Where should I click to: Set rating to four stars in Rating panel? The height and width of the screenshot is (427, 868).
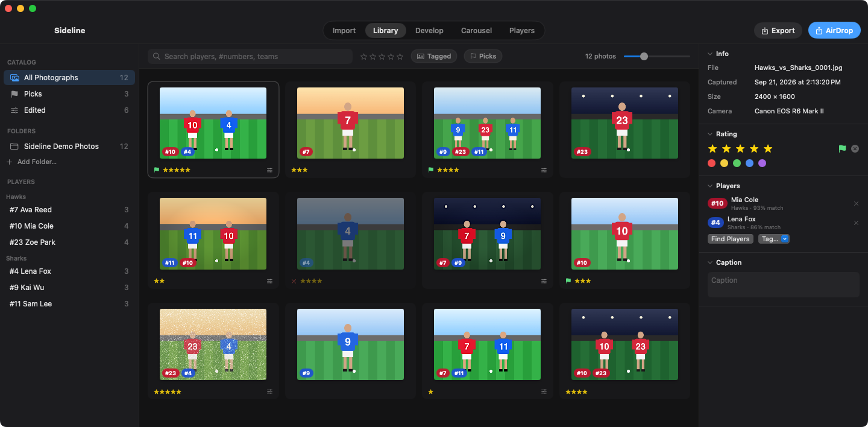[x=754, y=148]
